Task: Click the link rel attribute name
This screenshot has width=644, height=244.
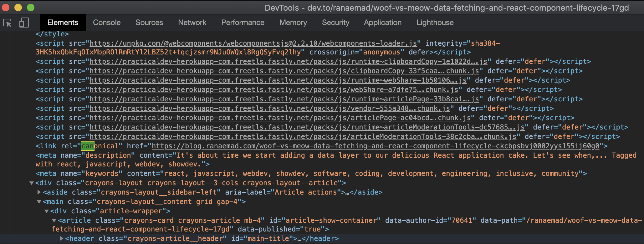Action: 67,146
